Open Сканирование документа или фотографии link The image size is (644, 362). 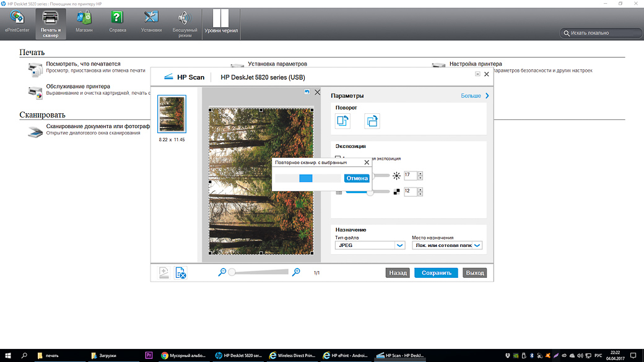pyautogui.click(x=98, y=126)
